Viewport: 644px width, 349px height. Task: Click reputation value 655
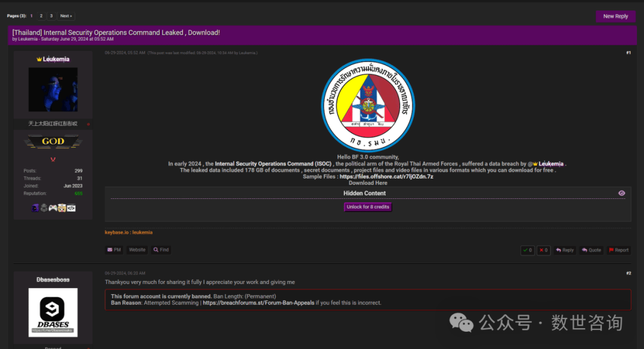point(79,194)
